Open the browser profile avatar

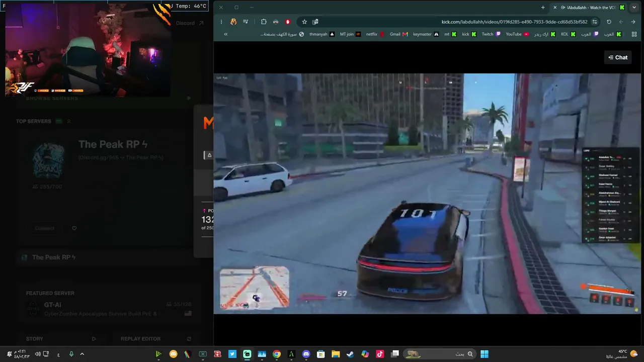click(x=233, y=22)
